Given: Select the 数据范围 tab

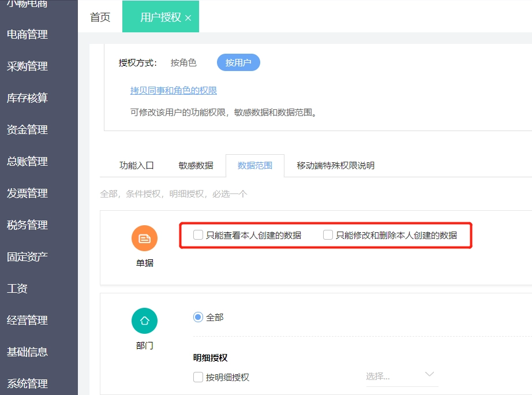Looking at the screenshot, I should coord(255,165).
